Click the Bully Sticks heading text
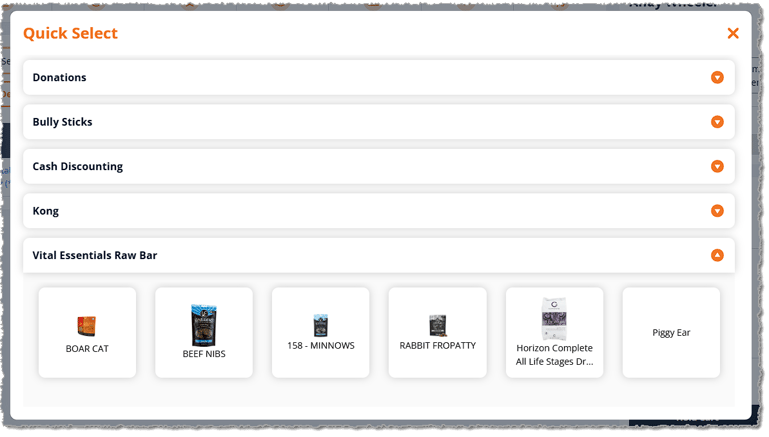Screen dimensions: 769x437 pos(62,122)
